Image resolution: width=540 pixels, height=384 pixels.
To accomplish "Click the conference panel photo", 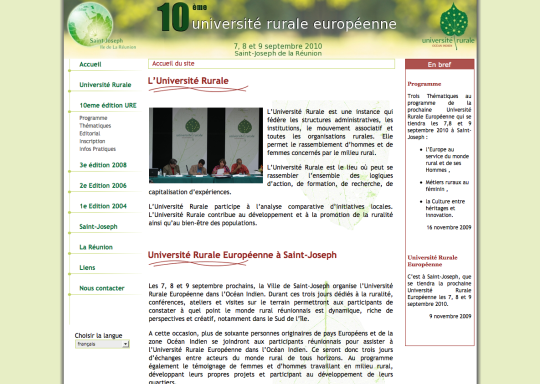I will click(x=206, y=145).
